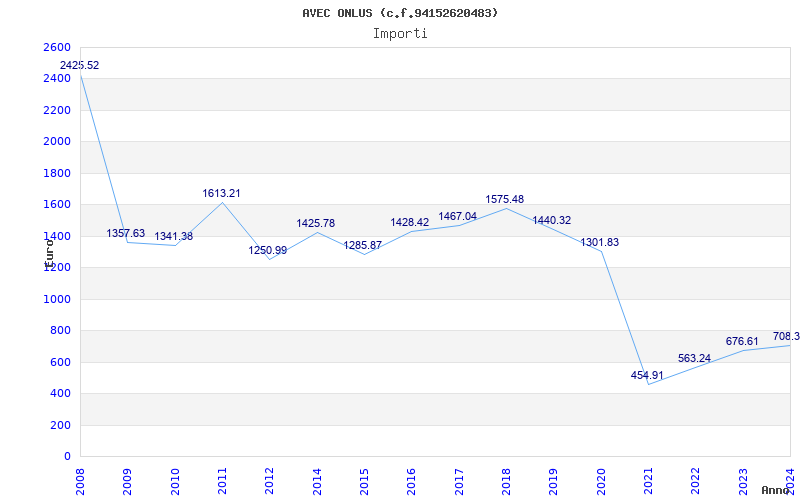Image resolution: width=800 pixels, height=500 pixels.
Task: Click the Euro y-axis title
Action: [49, 253]
